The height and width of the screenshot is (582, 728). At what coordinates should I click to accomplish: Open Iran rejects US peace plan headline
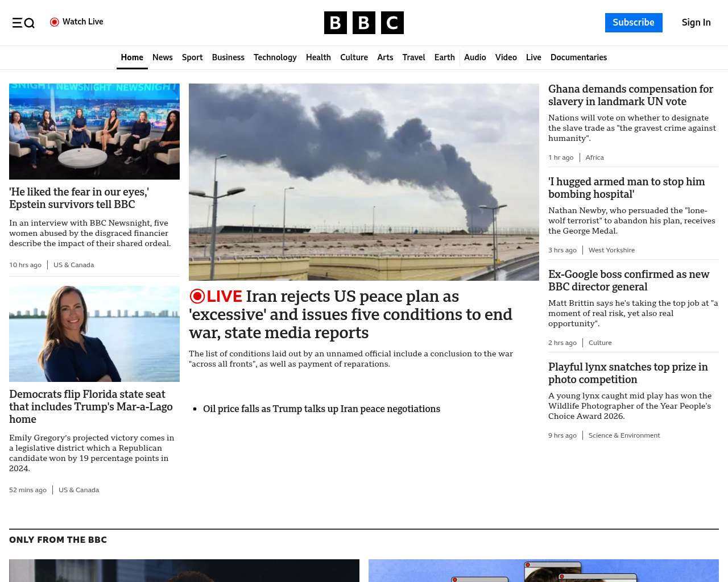[351, 314]
